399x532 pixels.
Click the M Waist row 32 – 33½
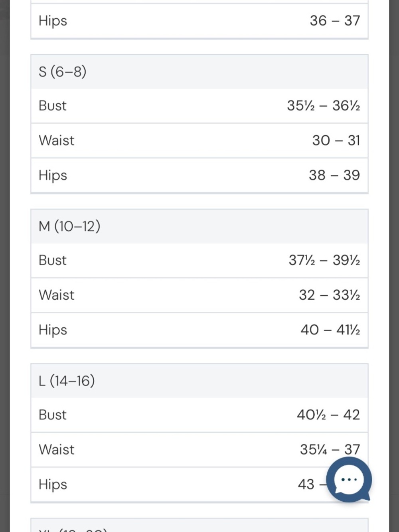pos(199,295)
